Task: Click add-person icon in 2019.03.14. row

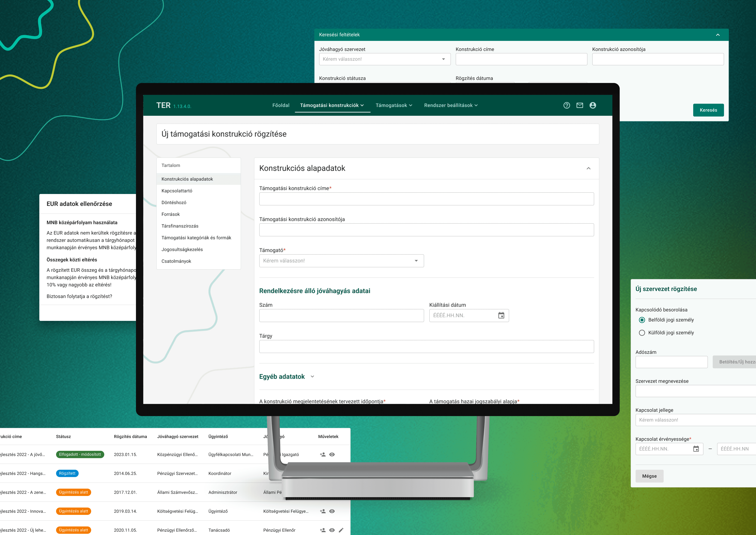Action: 323,511
